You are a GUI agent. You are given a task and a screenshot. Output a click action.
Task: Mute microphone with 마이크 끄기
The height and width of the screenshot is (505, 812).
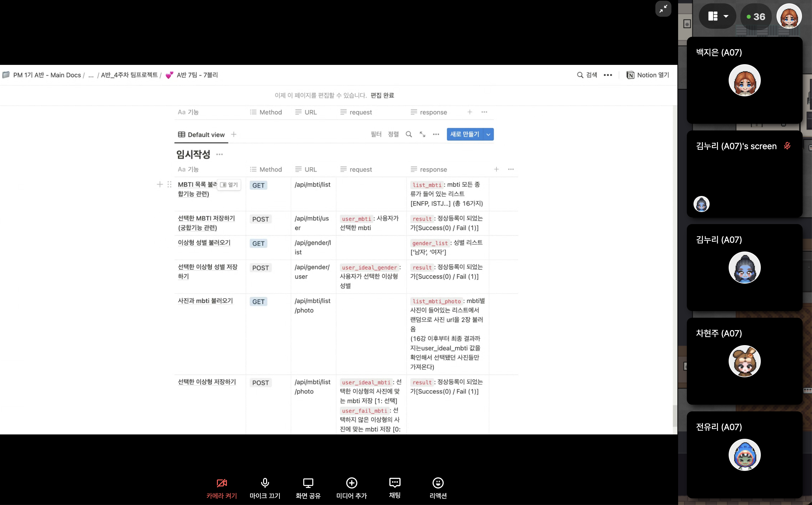click(265, 488)
